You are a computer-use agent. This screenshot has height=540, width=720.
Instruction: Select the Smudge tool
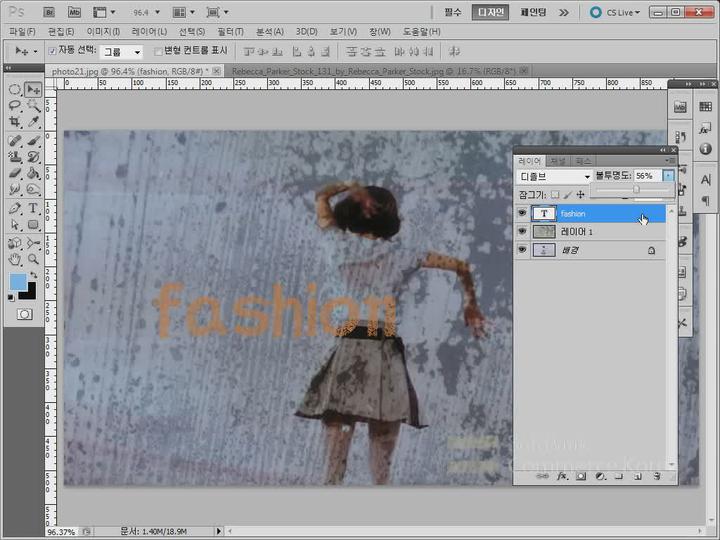click(15, 189)
